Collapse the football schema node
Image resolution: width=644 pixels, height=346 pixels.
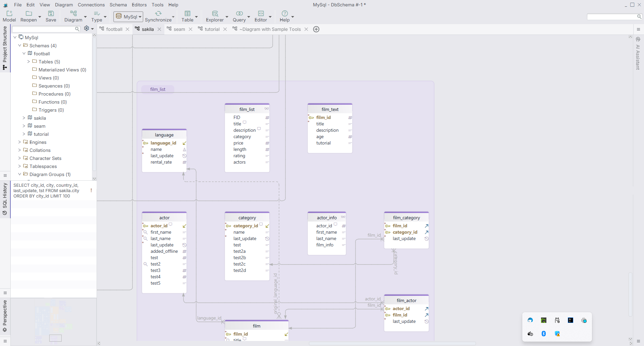coord(24,54)
